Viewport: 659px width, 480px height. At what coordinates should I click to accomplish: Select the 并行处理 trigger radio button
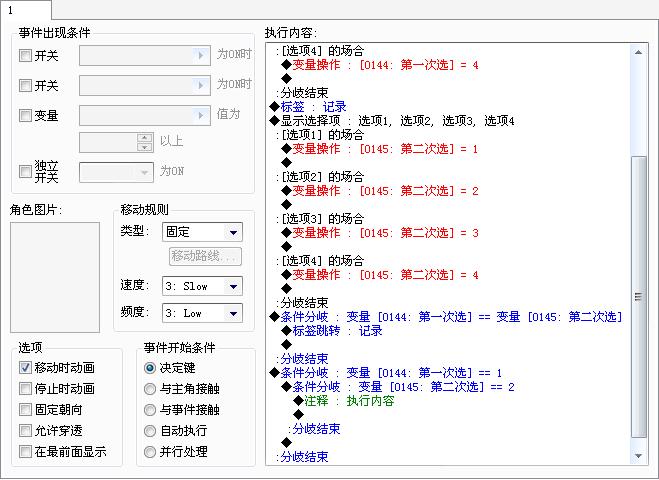click(150, 452)
